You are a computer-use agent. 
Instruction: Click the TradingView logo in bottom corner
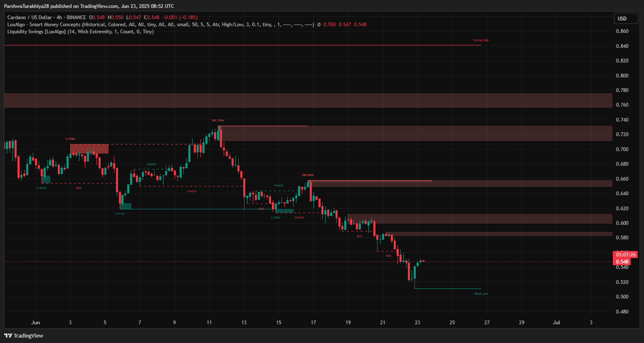click(24, 336)
